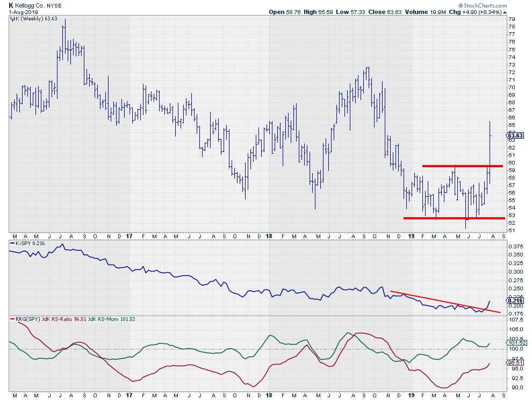Click the 1-Aug-2019 date label
Image resolution: width=532 pixels, height=400 pixels.
tap(23, 12)
